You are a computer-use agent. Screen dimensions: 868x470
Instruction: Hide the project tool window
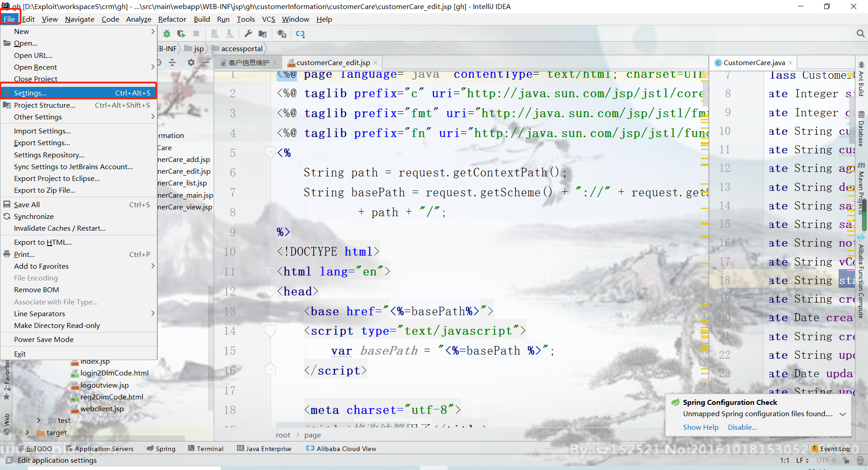pos(206,62)
